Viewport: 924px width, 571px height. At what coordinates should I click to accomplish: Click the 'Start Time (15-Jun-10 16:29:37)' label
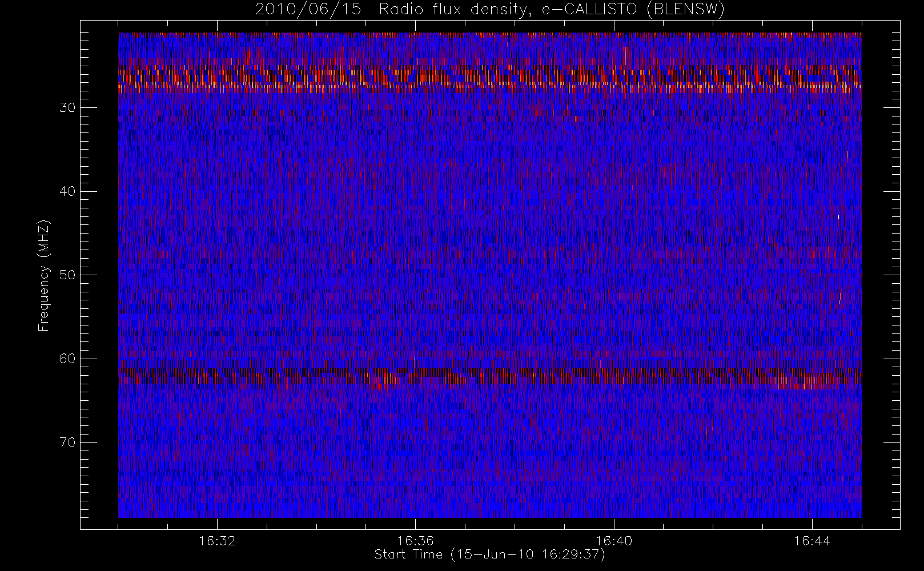pos(489,554)
